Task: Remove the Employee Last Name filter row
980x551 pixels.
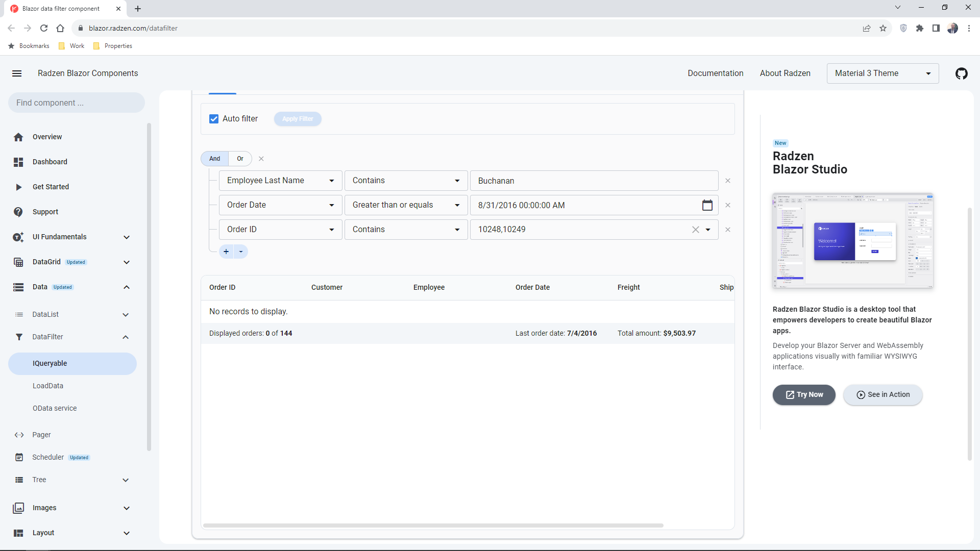Action: tap(728, 181)
